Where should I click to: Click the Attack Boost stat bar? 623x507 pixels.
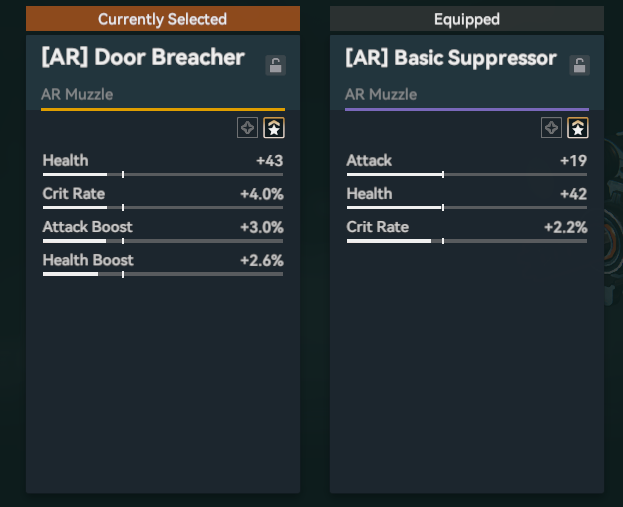pos(163,241)
